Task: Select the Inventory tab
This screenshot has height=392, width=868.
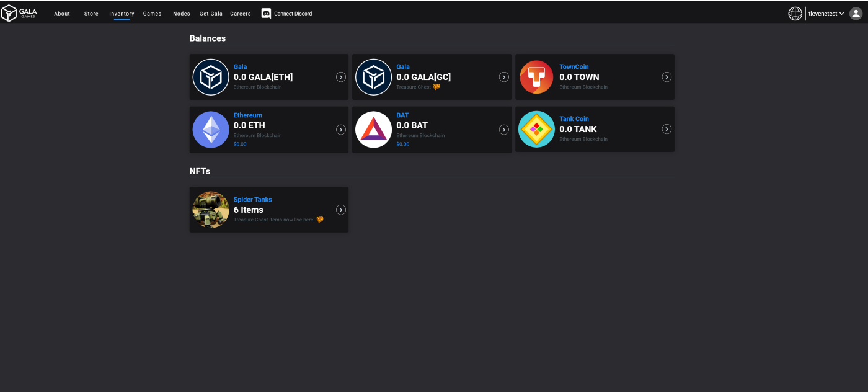Action: (x=122, y=14)
